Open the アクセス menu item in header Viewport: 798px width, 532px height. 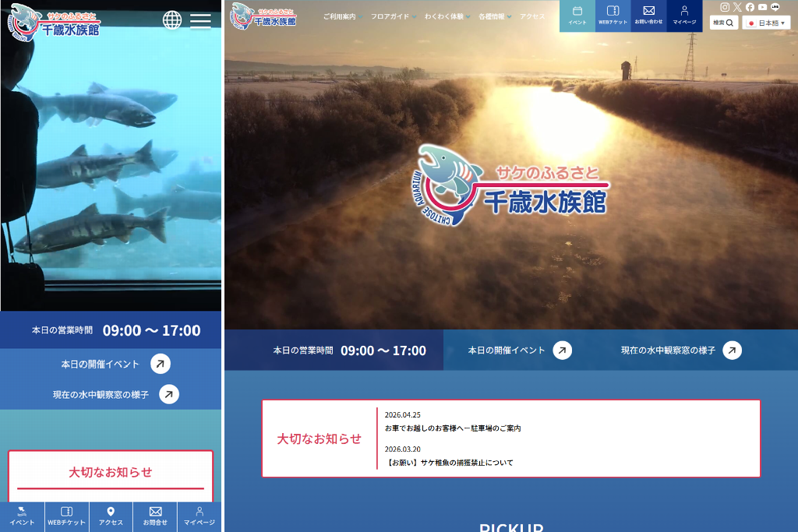pyautogui.click(x=532, y=16)
